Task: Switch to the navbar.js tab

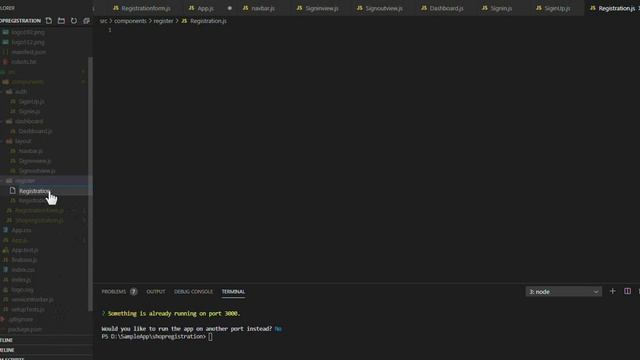Action: pos(259,8)
